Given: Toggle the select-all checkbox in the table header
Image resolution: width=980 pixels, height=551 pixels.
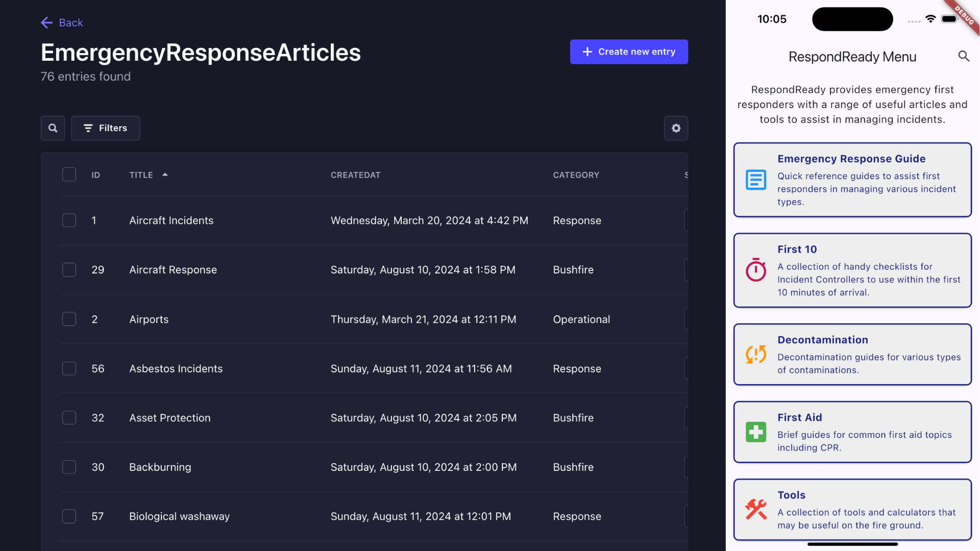Looking at the screenshot, I should tap(69, 174).
